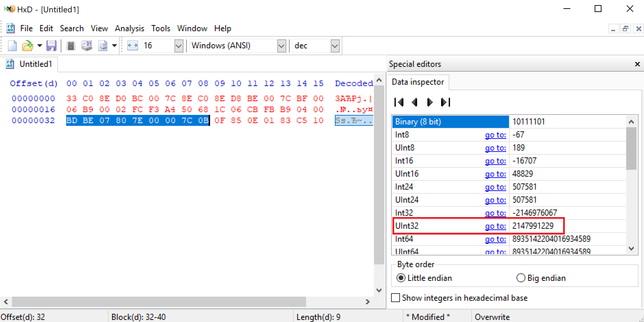Expand the bytes per row dropdown
Image resolution: width=644 pixels, height=322 pixels.
coord(179,46)
